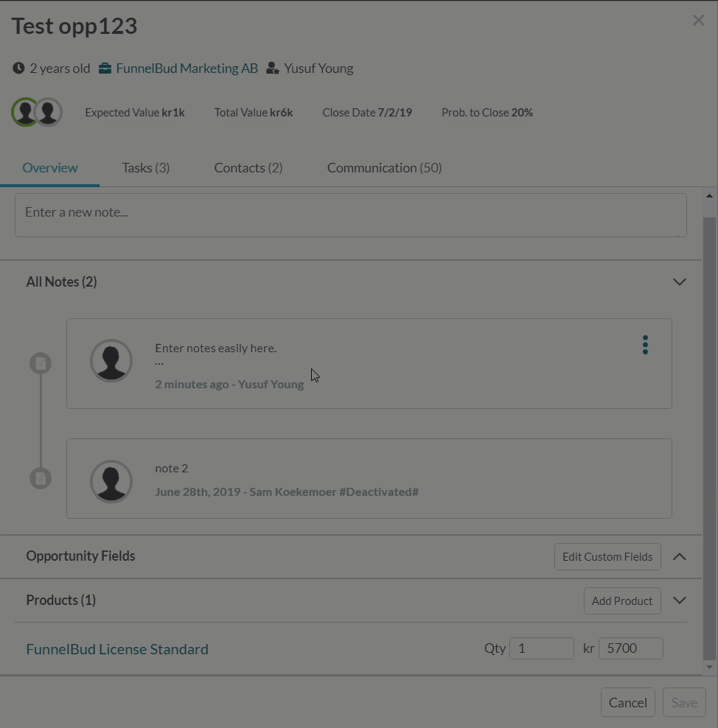Click the vertical scrollbar thumb
This screenshot has width=718, height=728.
[x=709, y=436]
